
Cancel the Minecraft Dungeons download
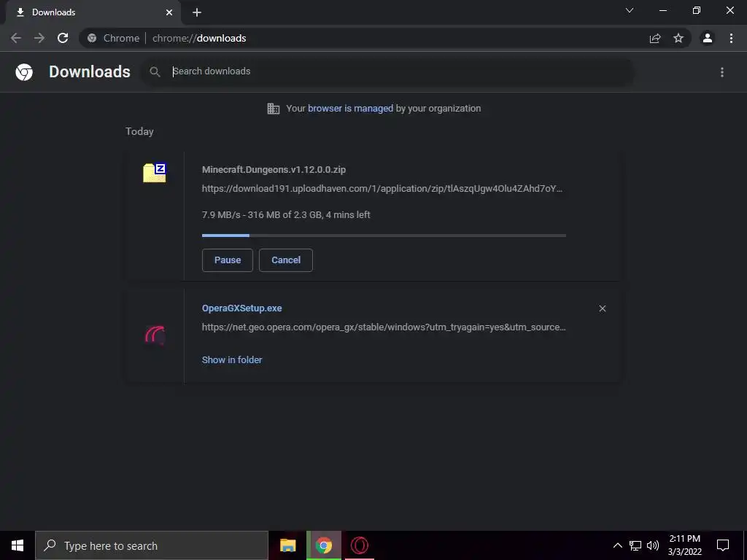(x=286, y=260)
